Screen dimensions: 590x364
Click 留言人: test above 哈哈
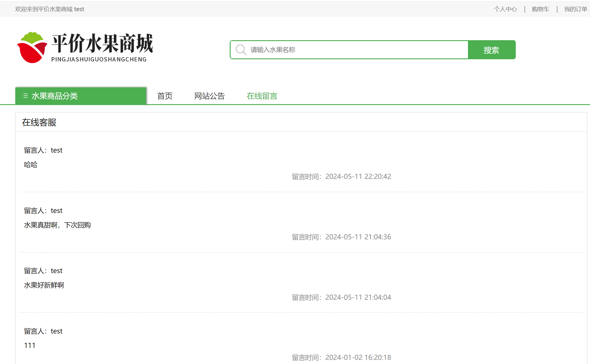pos(43,150)
